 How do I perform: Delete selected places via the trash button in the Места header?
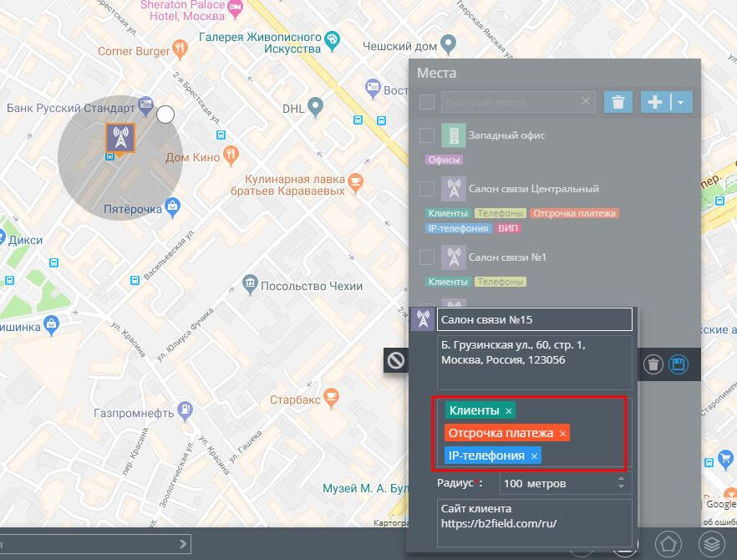pyautogui.click(x=618, y=102)
